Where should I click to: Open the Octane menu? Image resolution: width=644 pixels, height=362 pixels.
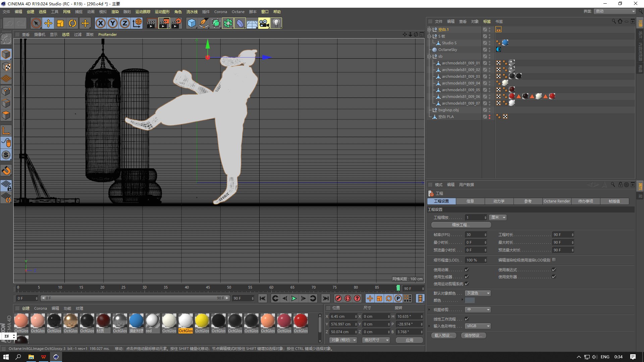pyautogui.click(x=238, y=12)
